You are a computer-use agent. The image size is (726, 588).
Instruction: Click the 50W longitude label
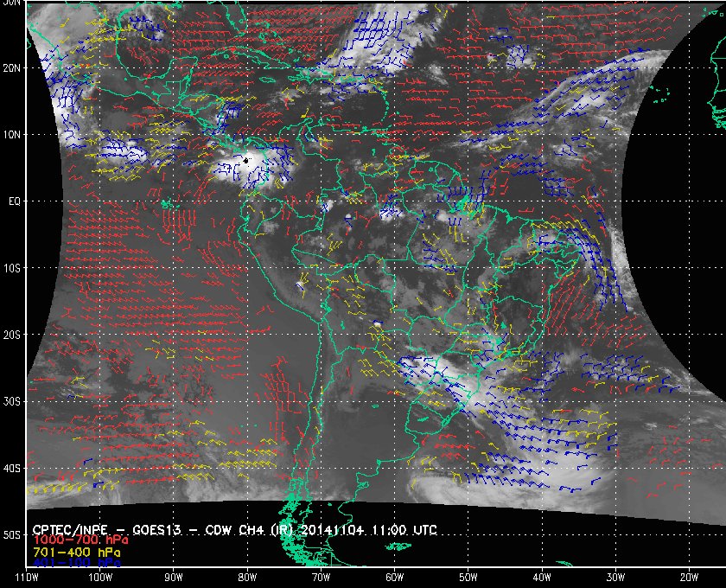(x=468, y=578)
